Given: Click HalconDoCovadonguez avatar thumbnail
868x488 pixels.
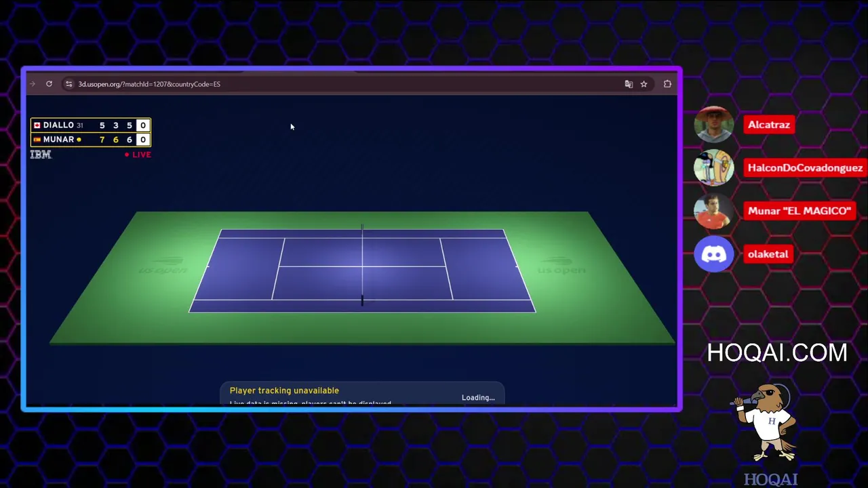Looking at the screenshot, I should point(713,167).
